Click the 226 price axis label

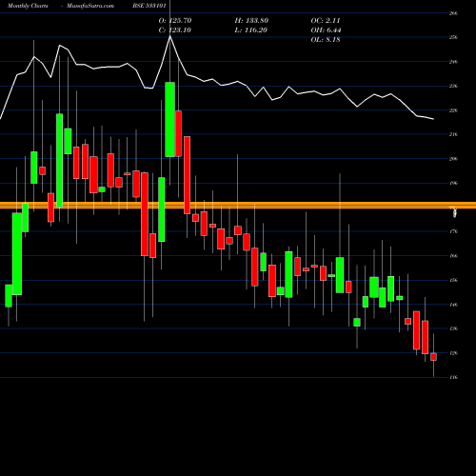pos(453,110)
